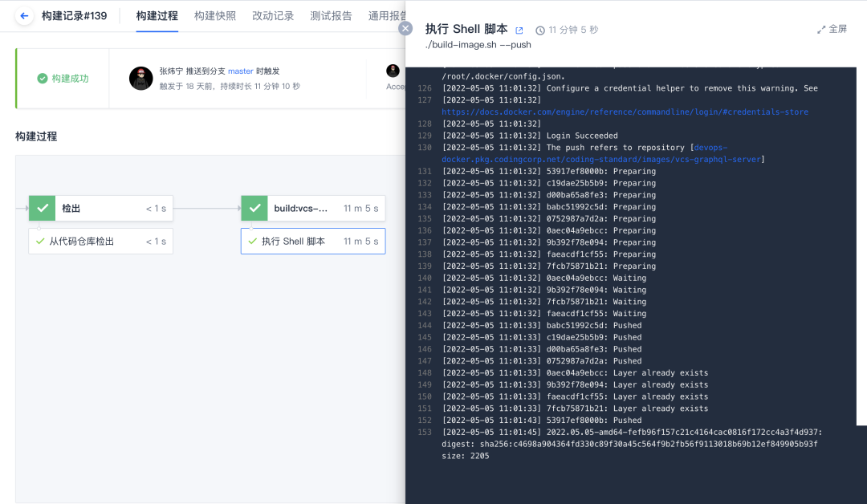Switch to the 测试报告 tab
The height and width of the screenshot is (504, 867).
pos(331,14)
